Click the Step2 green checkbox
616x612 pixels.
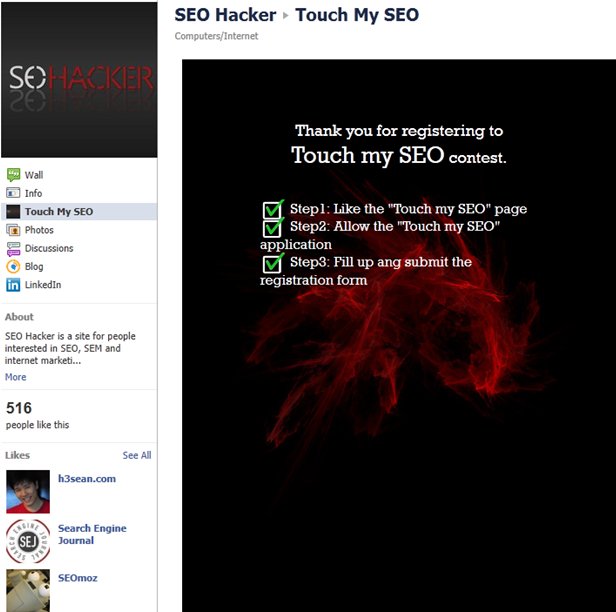click(273, 227)
